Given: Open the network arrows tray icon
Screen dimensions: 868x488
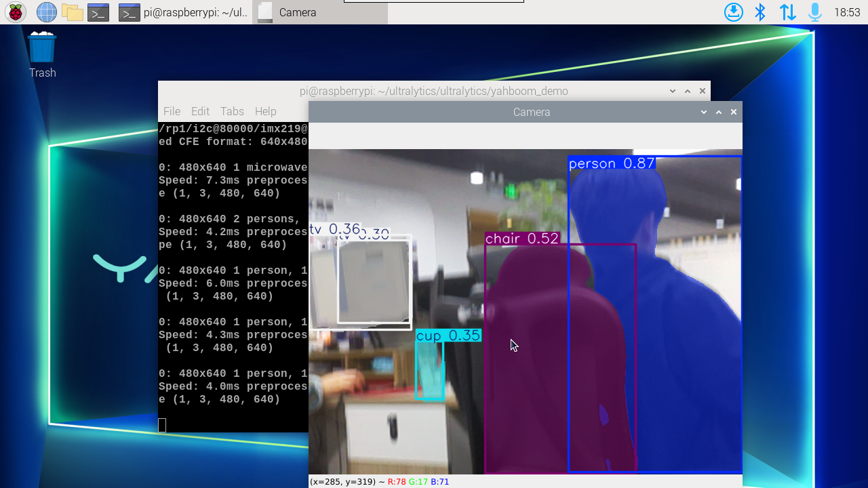Looking at the screenshot, I should click(x=788, y=12).
